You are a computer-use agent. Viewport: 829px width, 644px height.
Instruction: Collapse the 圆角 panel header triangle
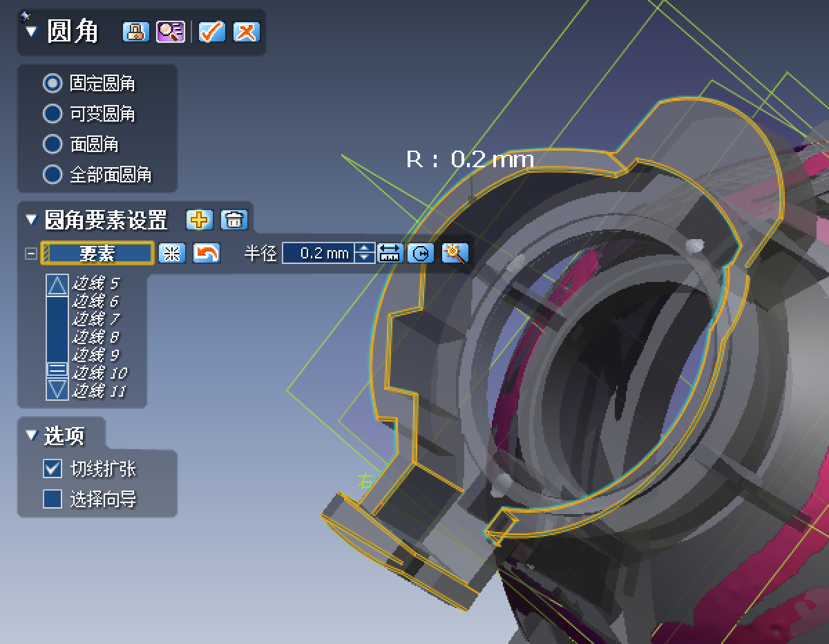pos(31,32)
